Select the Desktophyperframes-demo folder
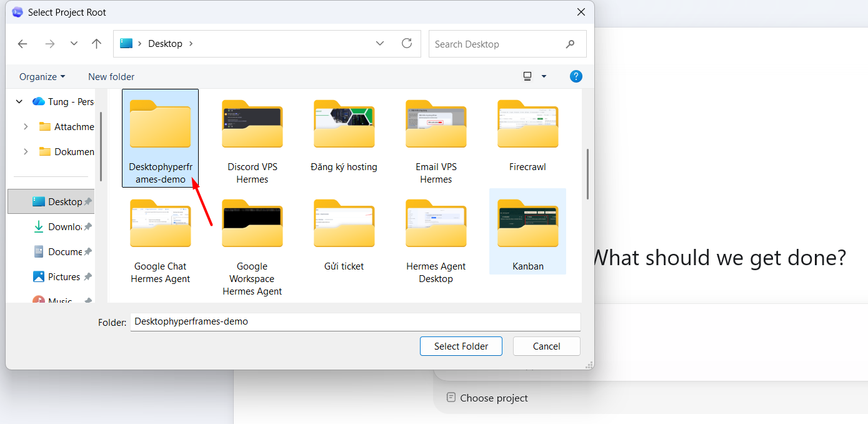The height and width of the screenshot is (424, 868). pyautogui.click(x=160, y=138)
